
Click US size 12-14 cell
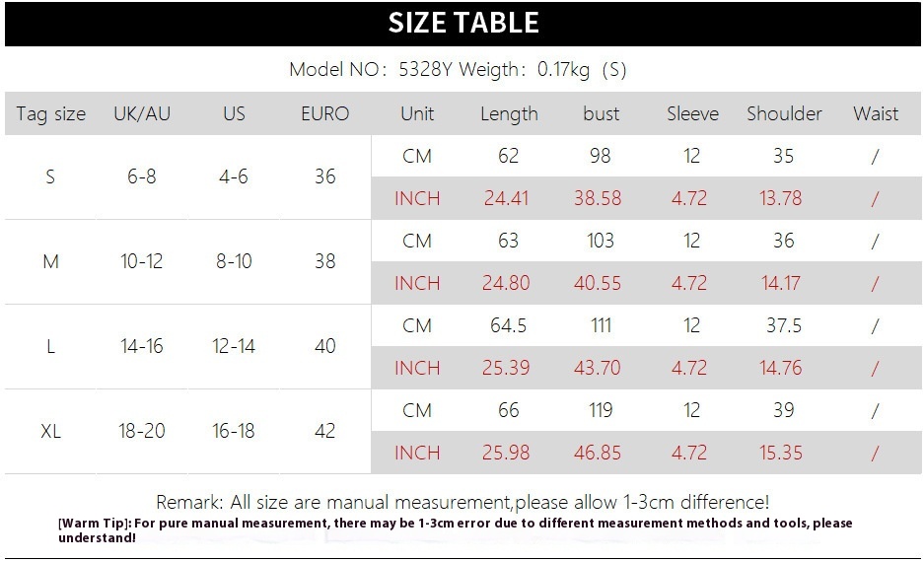(x=234, y=346)
